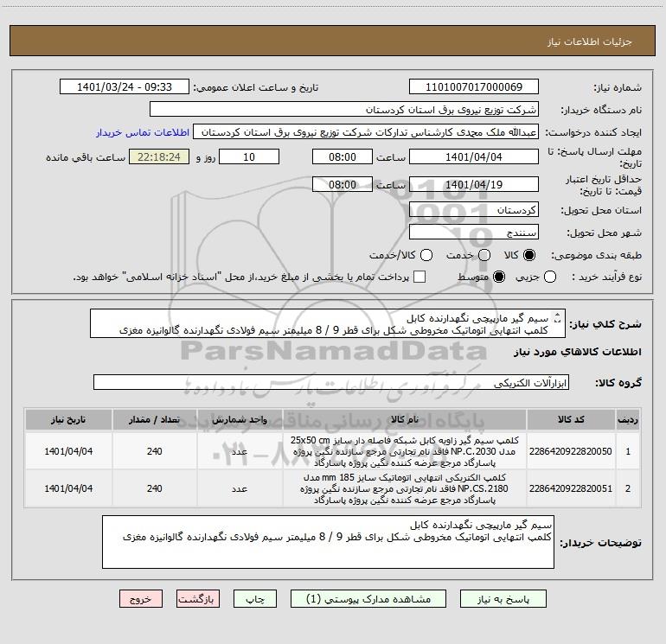Click date 1401/04/04 in row 1
Image resolution: width=666 pixels, height=644 pixels.
click(68, 451)
